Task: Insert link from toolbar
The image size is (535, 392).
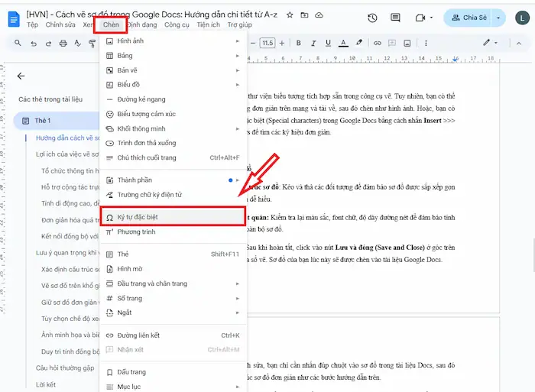Action: pyautogui.click(x=377, y=43)
